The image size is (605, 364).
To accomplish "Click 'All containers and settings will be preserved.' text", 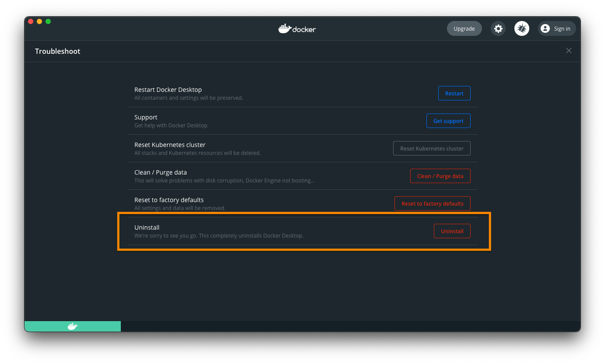I will (189, 98).
